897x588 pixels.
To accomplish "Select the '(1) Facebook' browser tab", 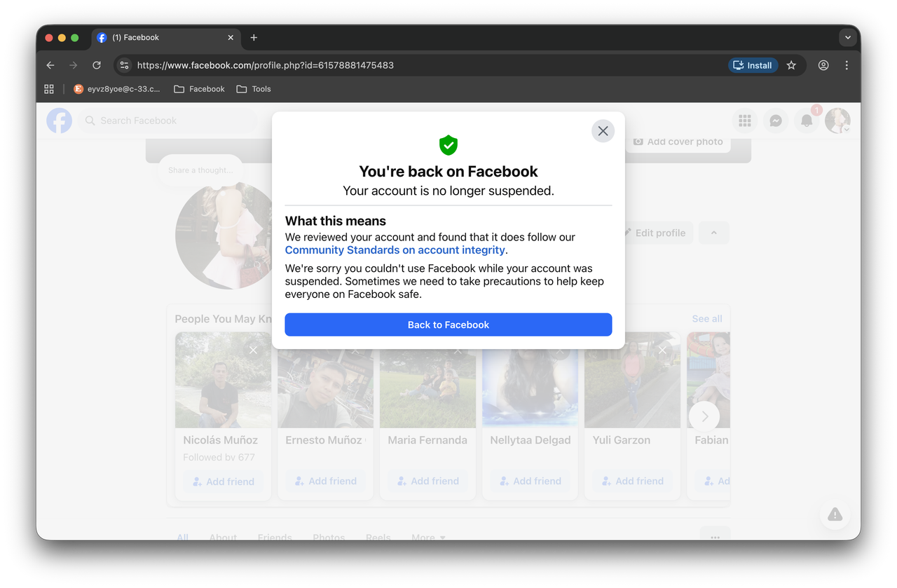I will pos(167,38).
